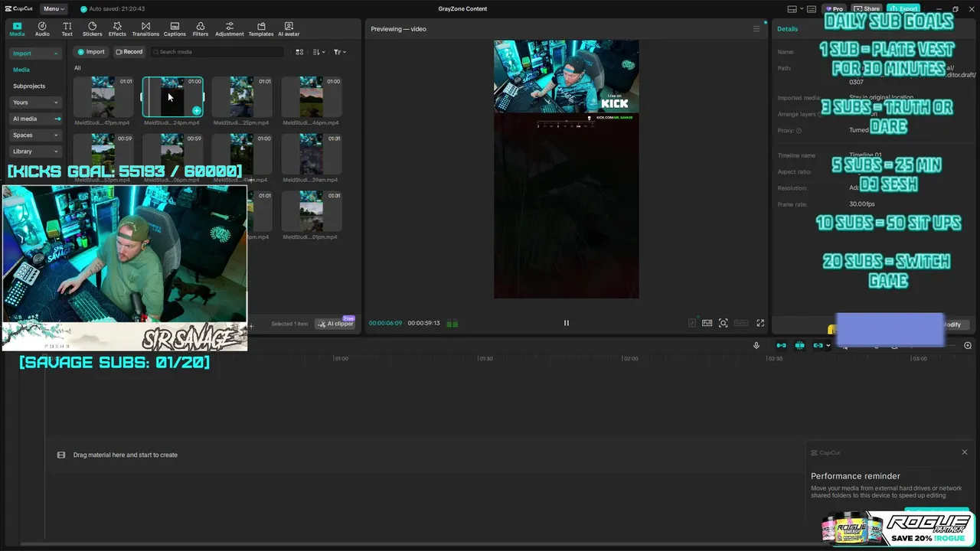980x551 pixels.
Task: Open the Details panel tab
Action: (x=787, y=29)
